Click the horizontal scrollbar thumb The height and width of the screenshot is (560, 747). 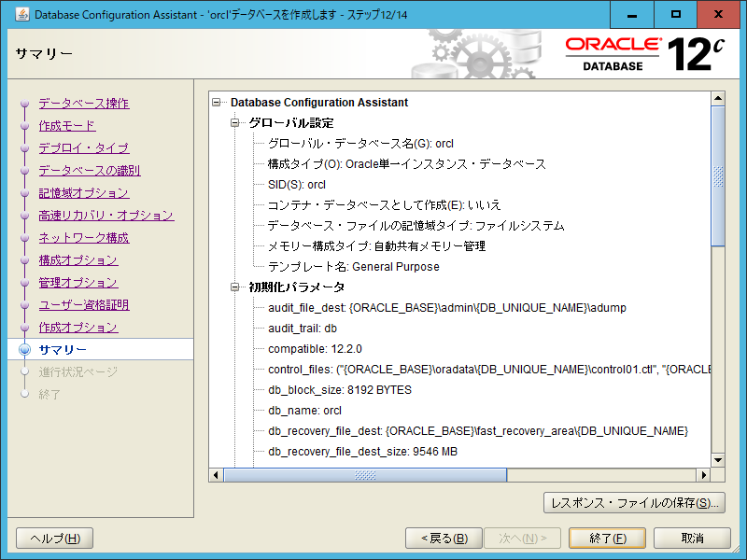click(x=364, y=476)
